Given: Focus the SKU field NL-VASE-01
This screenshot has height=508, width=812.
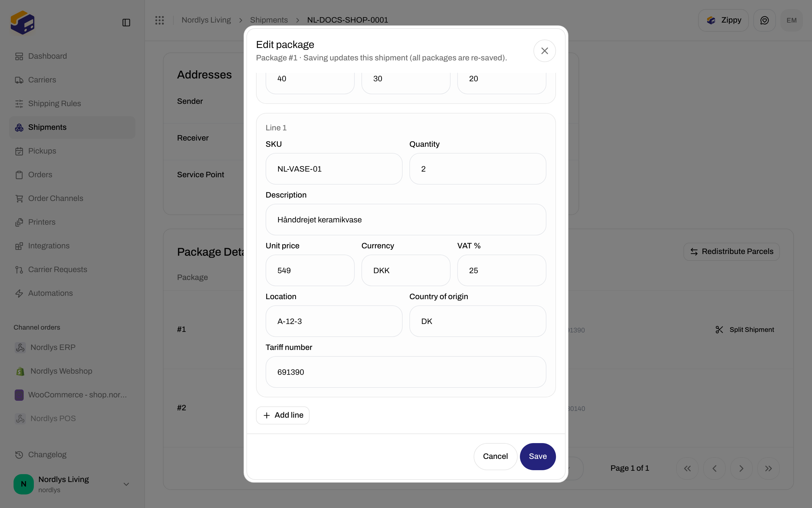Looking at the screenshot, I should point(334,169).
